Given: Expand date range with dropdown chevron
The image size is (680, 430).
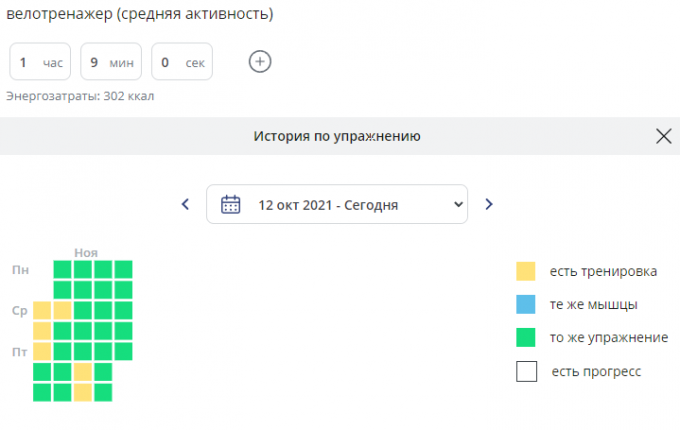Looking at the screenshot, I should (x=458, y=204).
